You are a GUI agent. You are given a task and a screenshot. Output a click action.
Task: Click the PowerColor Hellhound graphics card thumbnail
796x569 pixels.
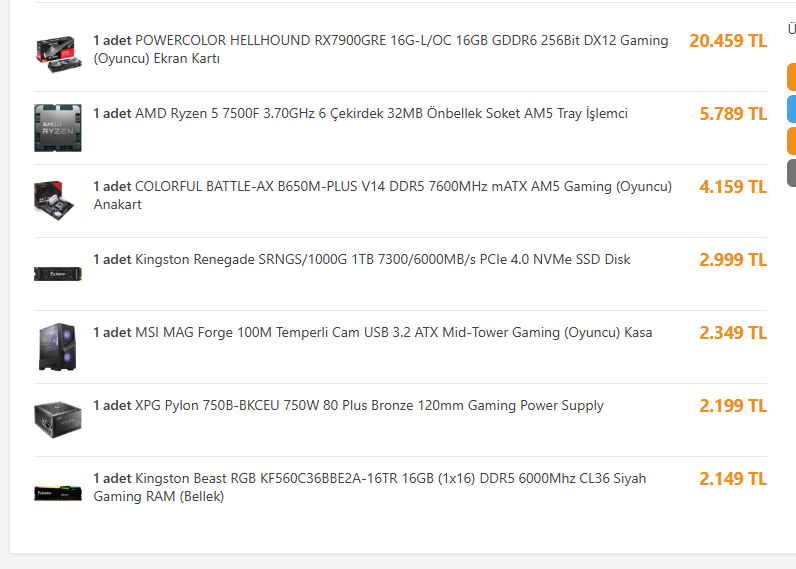click(58, 55)
